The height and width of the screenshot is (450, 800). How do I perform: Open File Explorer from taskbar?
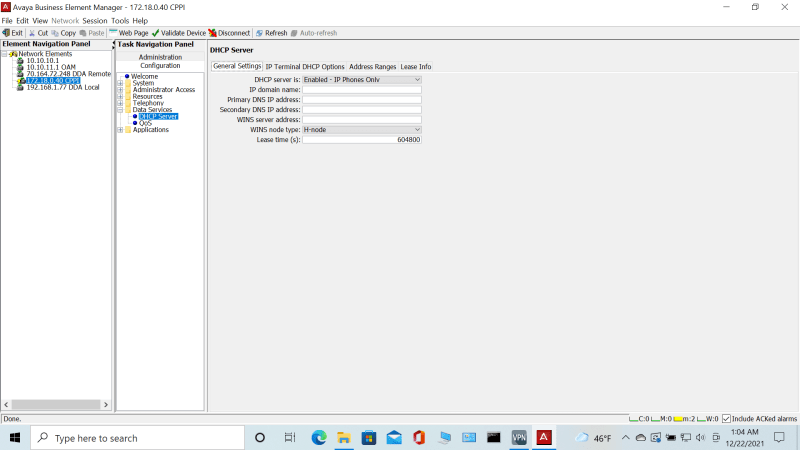344,438
